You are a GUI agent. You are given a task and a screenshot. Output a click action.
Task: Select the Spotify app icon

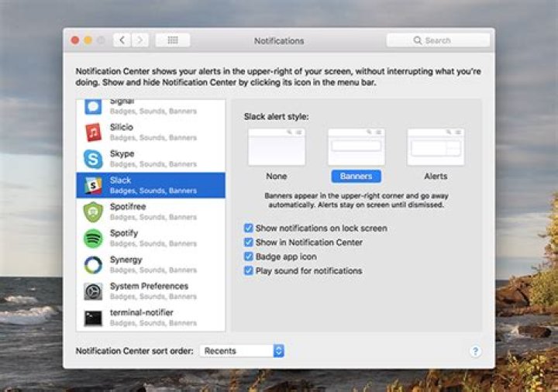click(x=93, y=238)
